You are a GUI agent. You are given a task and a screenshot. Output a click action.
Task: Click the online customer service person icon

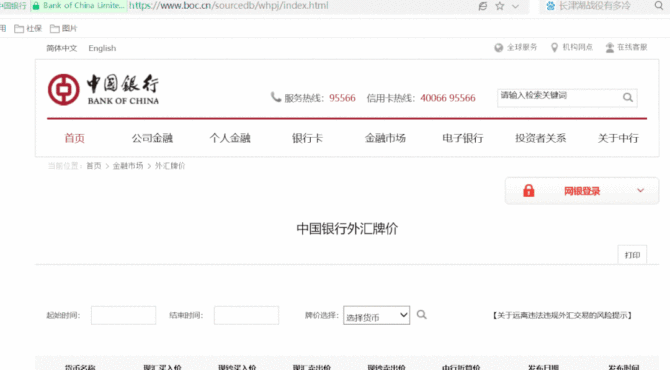click(x=610, y=47)
